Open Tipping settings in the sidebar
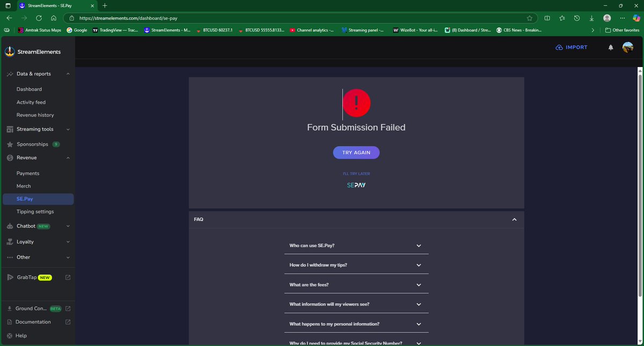644x346 pixels. [35, 211]
